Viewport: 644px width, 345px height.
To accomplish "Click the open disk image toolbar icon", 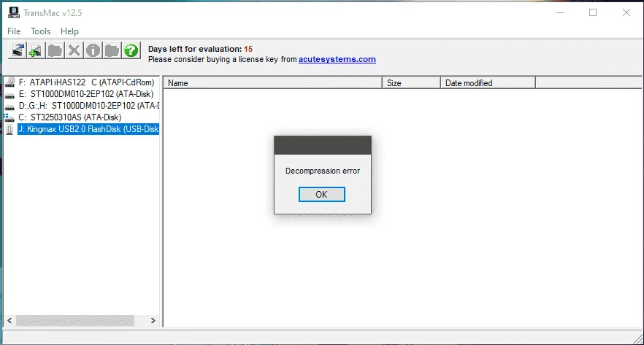I will 18,50.
